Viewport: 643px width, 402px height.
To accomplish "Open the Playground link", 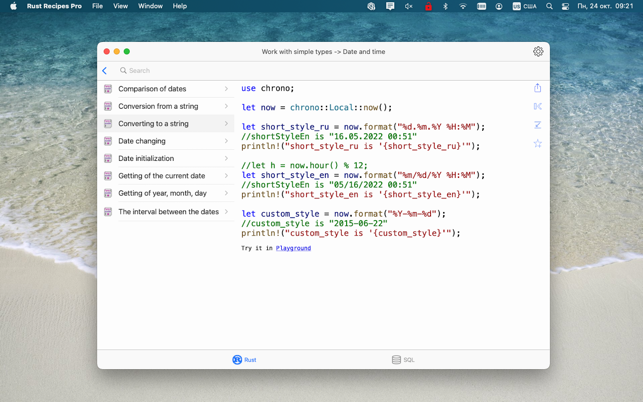I will [293, 248].
